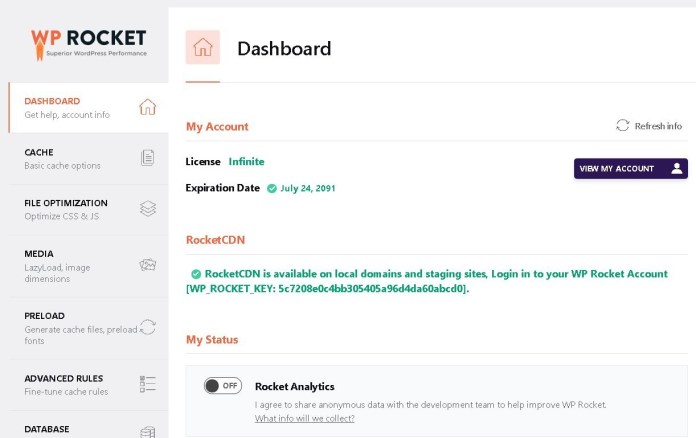Click the user icon in View My Account button

(x=676, y=169)
